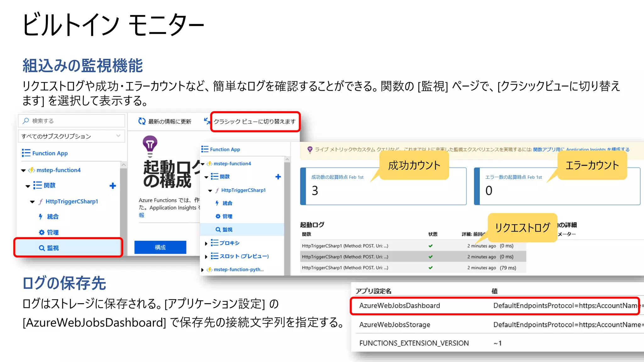Viewport: 644px width, 362px height.
Task: Click the purple lightbulb icon above 起動ログの構成
Action: [150, 145]
